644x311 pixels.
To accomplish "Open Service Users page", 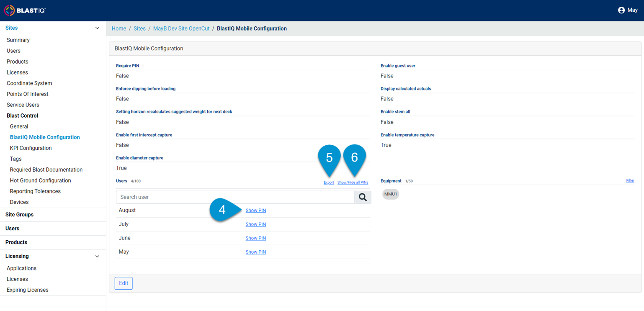I will click(x=23, y=105).
